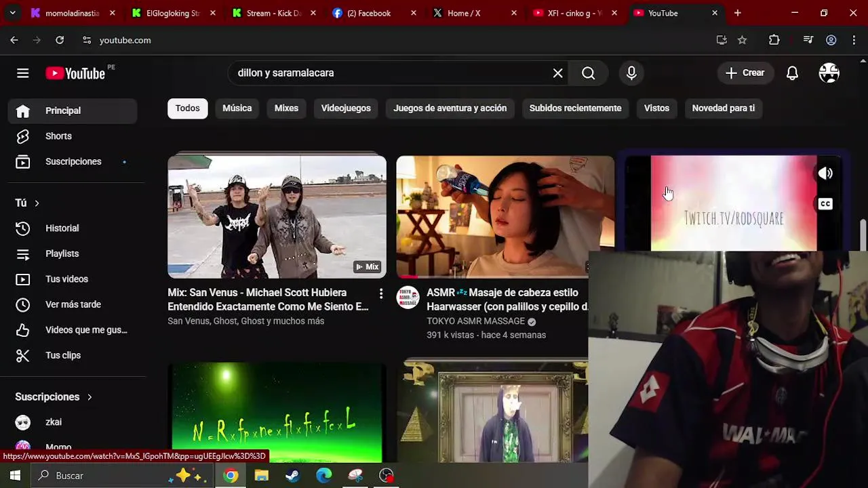Switch to the ElGlogloking browser tab
868x488 pixels.
(x=173, y=13)
